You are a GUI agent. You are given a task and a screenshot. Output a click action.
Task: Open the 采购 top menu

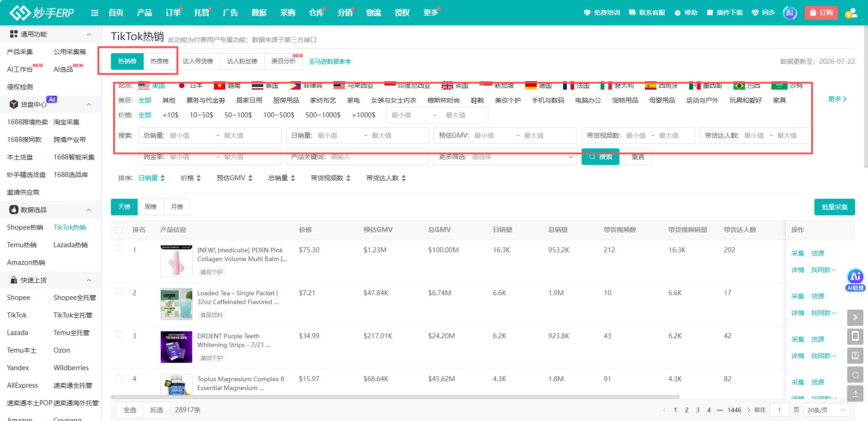tap(288, 12)
